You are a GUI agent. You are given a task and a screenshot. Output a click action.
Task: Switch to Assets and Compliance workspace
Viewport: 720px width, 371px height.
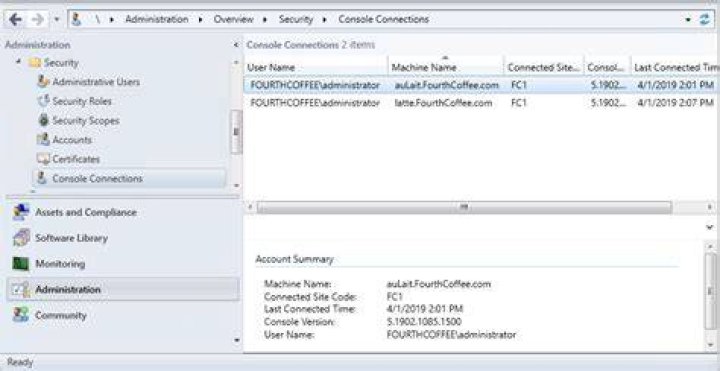click(x=86, y=212)
